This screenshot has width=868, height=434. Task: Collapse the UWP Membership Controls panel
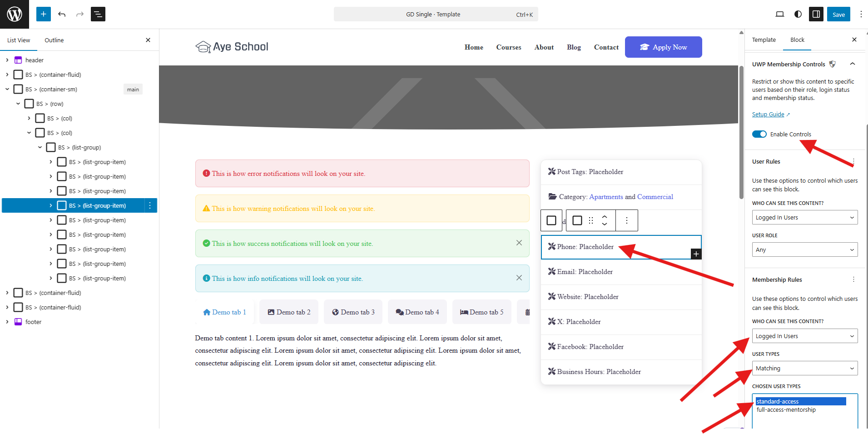(853, 64)
